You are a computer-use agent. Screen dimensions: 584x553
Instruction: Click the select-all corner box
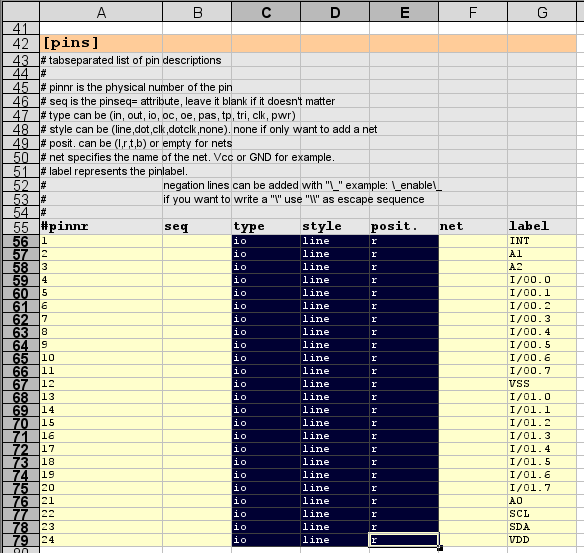(x=20, y=12)
